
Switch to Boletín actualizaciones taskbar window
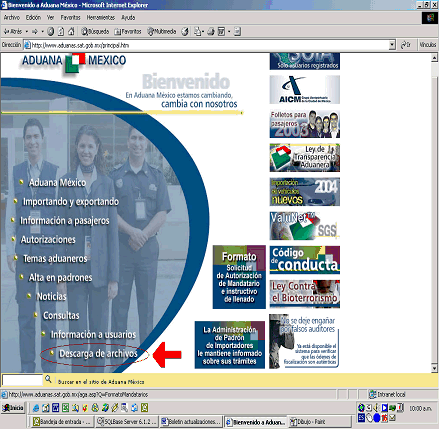(x=191, y=422)
